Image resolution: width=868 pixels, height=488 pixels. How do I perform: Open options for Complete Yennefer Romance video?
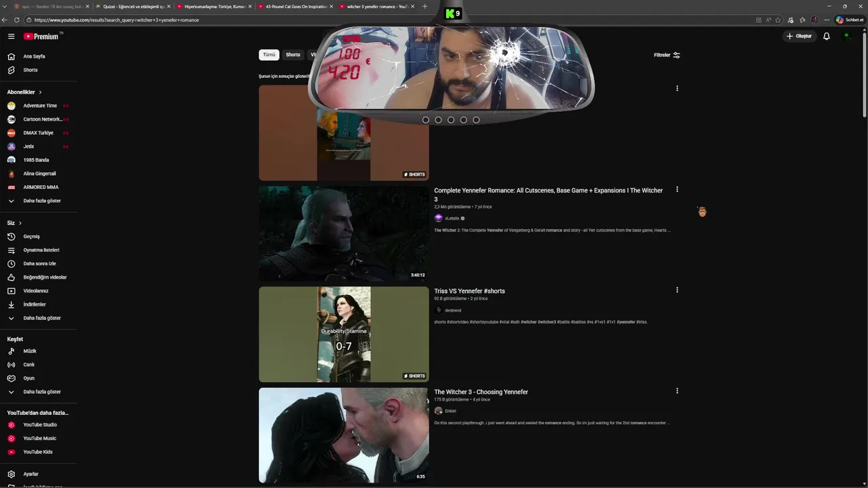click(x=677, y=190)
